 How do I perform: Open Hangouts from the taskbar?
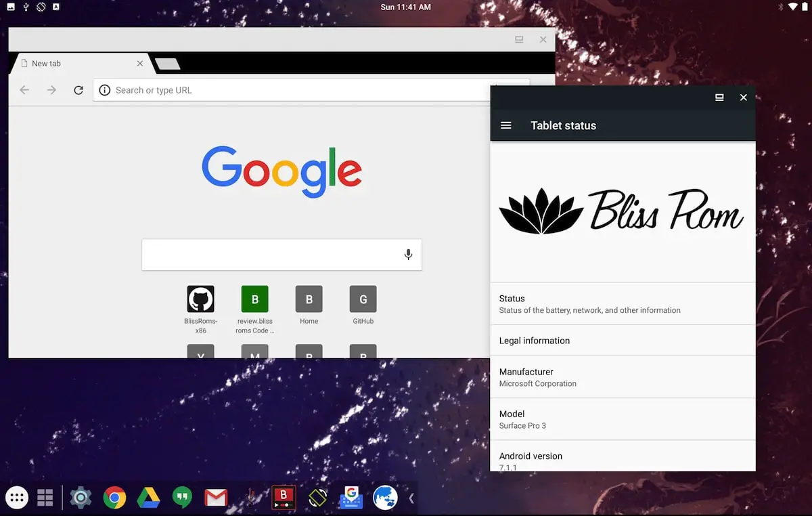[x=182, y=498]
